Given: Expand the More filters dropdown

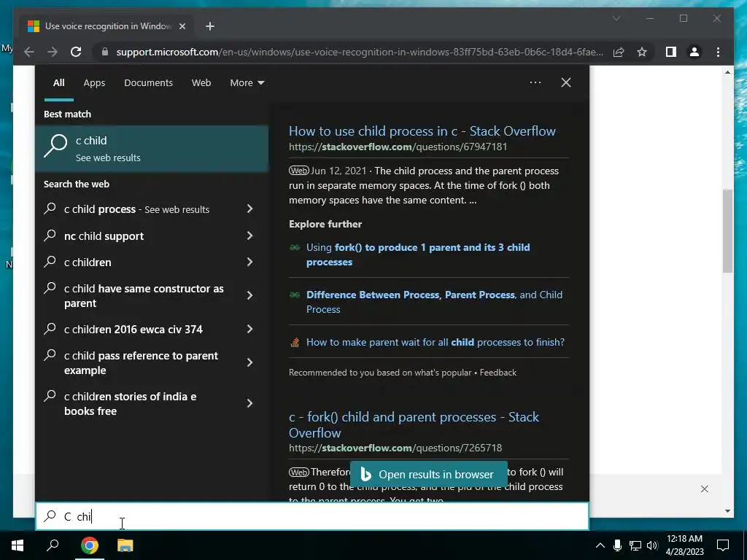Looking at the screenshot, I should click(247, 83).
